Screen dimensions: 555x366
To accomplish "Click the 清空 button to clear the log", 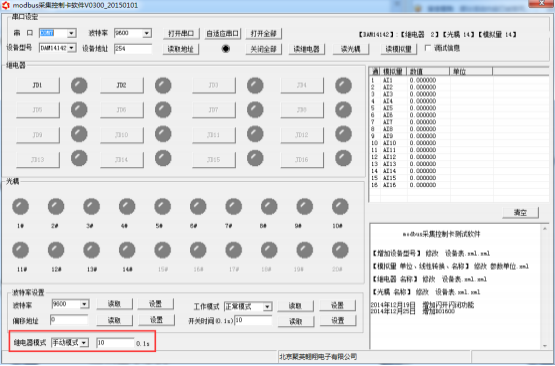I will (521, 212).
